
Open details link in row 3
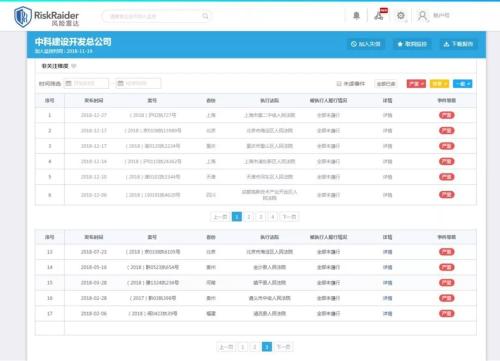(x=387, y=146)
